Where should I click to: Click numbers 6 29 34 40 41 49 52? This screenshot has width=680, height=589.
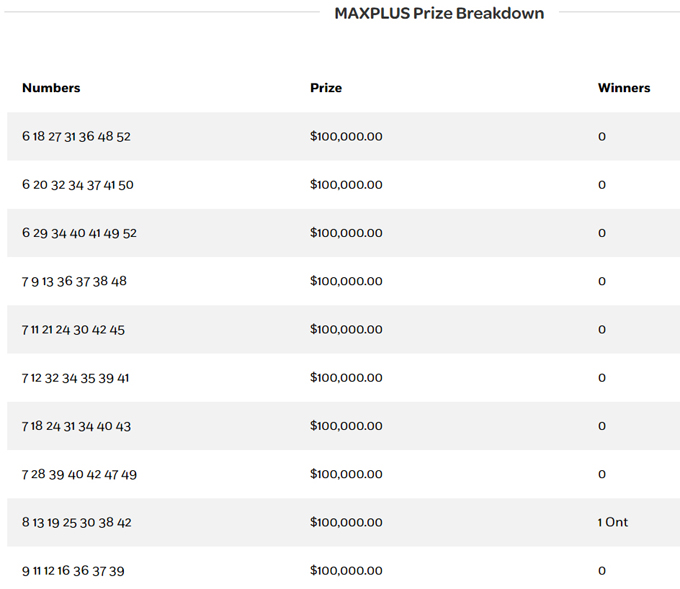point(79,233)
